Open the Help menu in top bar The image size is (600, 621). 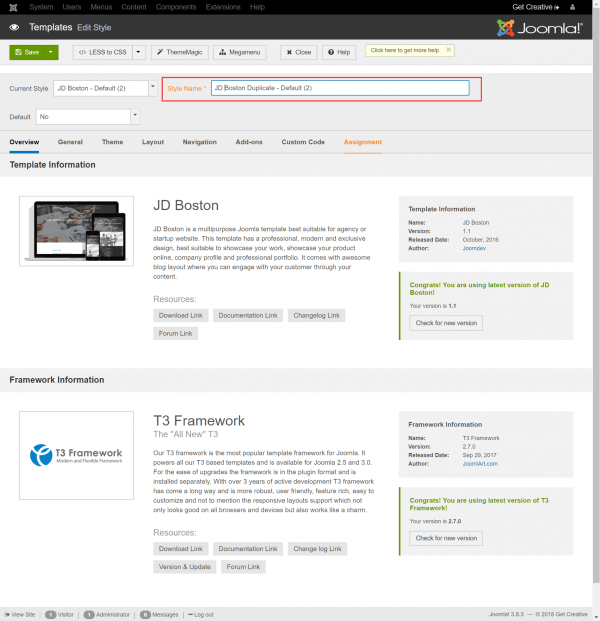click(257, 7)
